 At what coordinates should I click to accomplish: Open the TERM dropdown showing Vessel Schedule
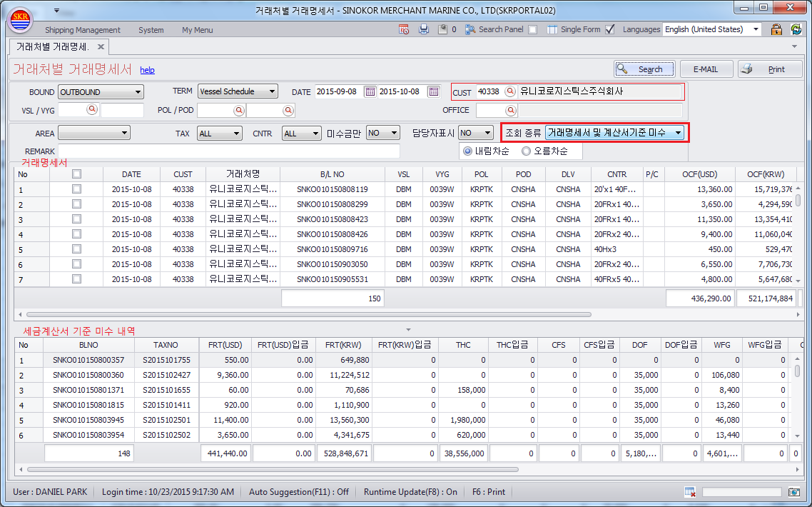238,91
